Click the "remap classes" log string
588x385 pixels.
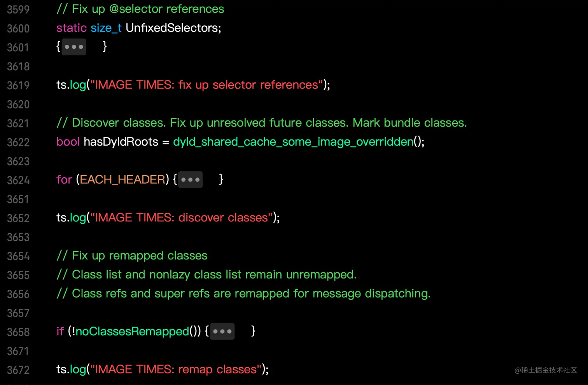(x=176, y=369)
